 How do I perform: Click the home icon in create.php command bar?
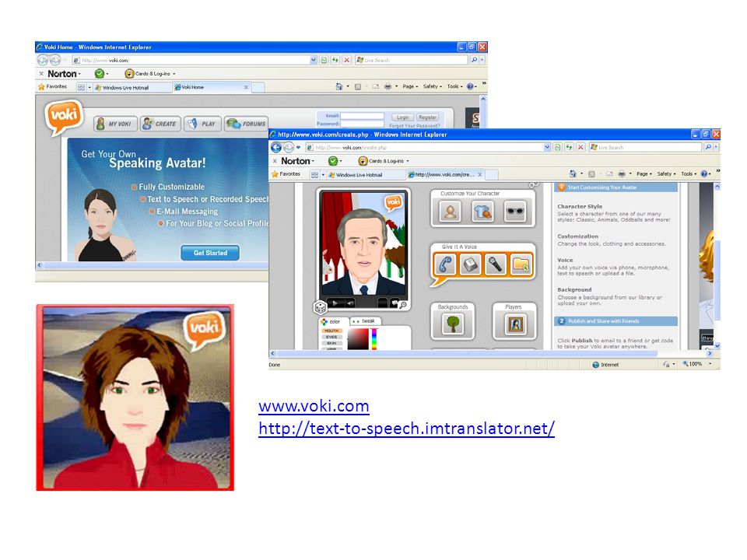click(573, 173)
